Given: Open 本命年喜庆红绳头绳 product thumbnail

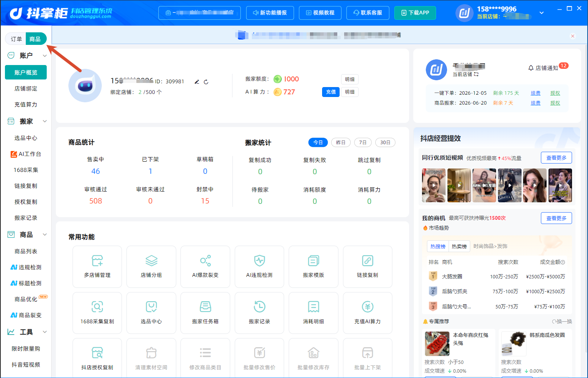Looking at the screenshot, I should 437,343.
